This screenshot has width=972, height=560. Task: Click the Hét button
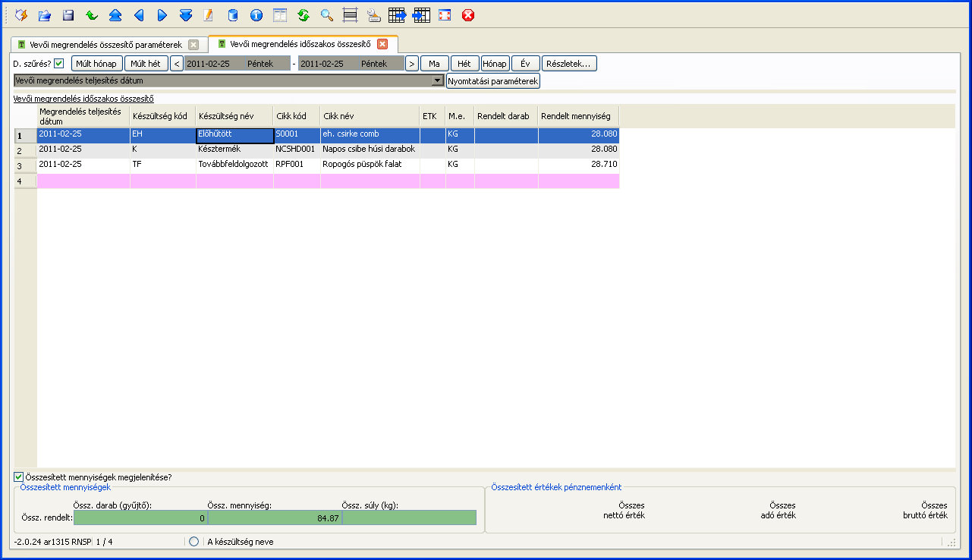pyautogui.click(x=465, y=64)
